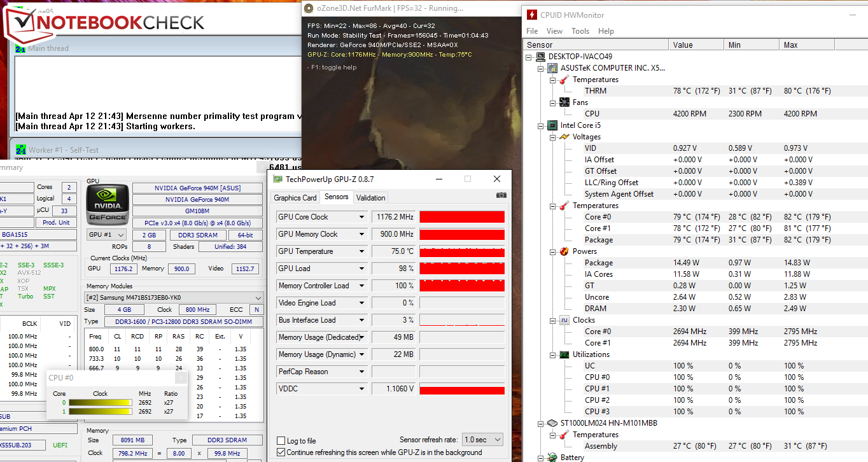Click the GPU Core Clock red graph

(x=462, y=217)
